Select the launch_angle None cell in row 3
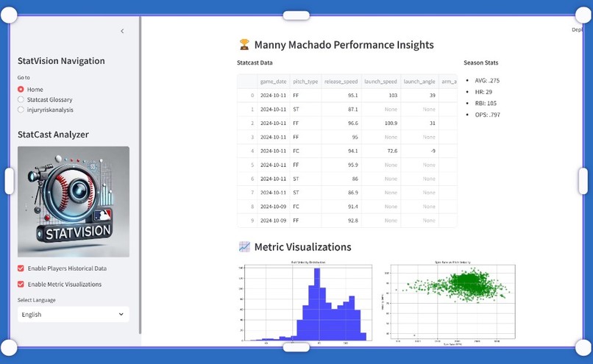The height and width of the screenshot is (364, 593). click(x=420, y=138)
